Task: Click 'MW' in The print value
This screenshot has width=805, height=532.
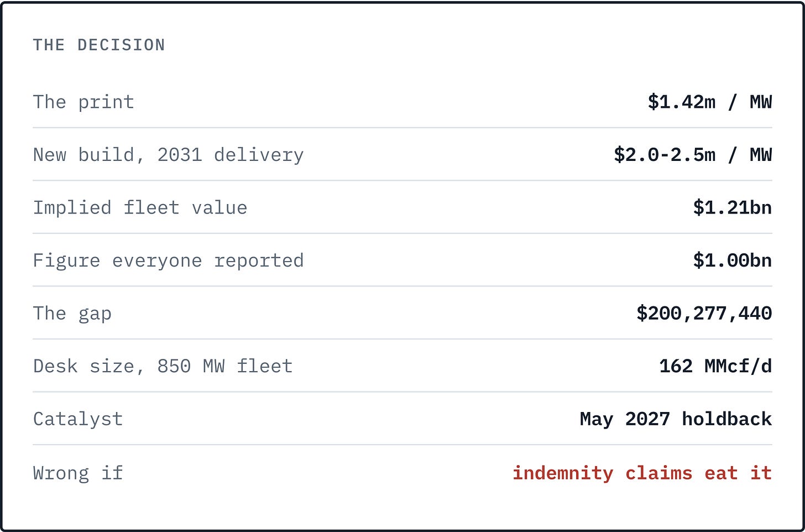Action: point(761,102)
